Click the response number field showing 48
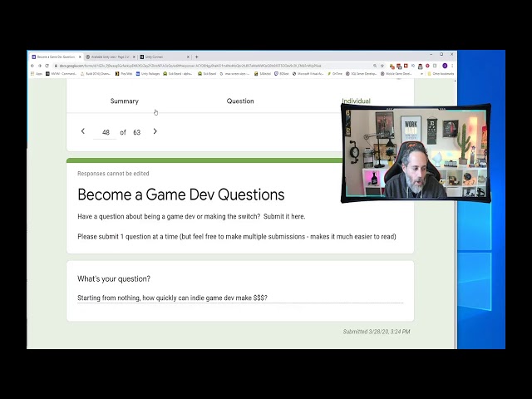532x399 pixels. click(106, 132)
